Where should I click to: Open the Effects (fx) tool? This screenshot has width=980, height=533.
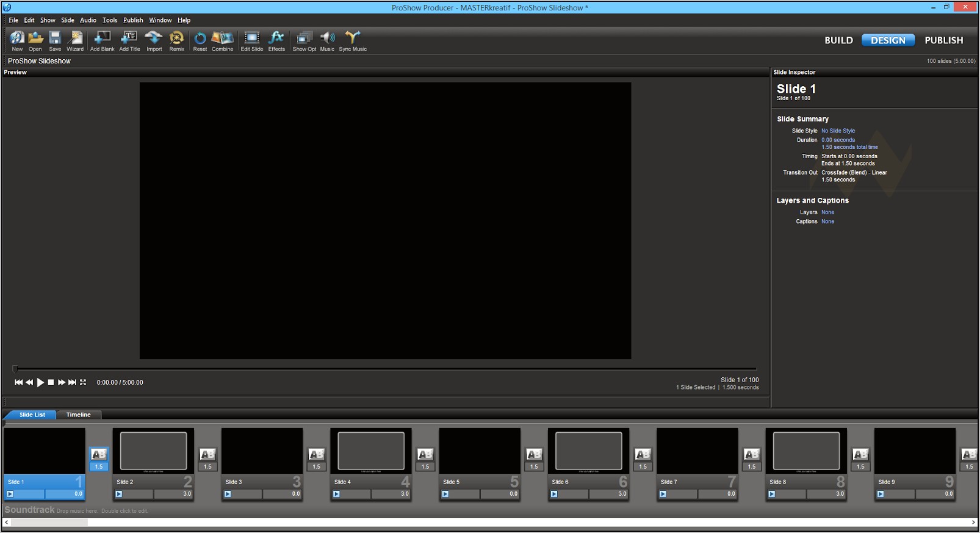click(x=276, y=41)
